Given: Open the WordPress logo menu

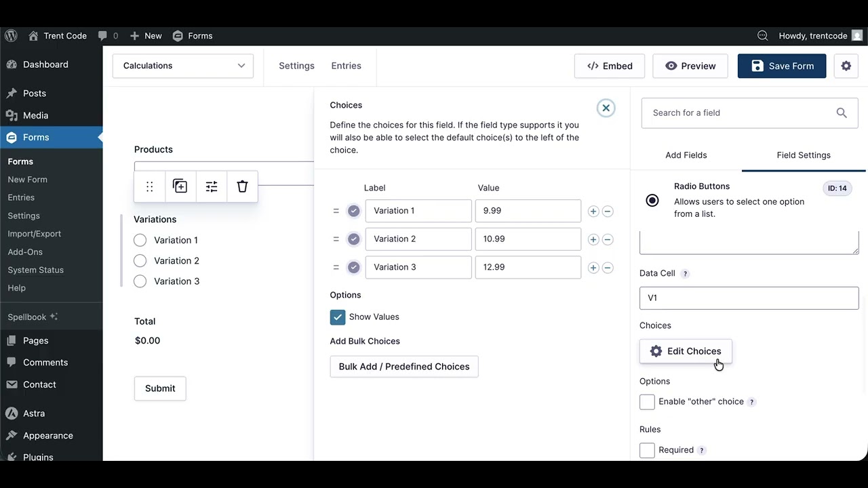Looking at the screenshot, I should click(11, 36).
